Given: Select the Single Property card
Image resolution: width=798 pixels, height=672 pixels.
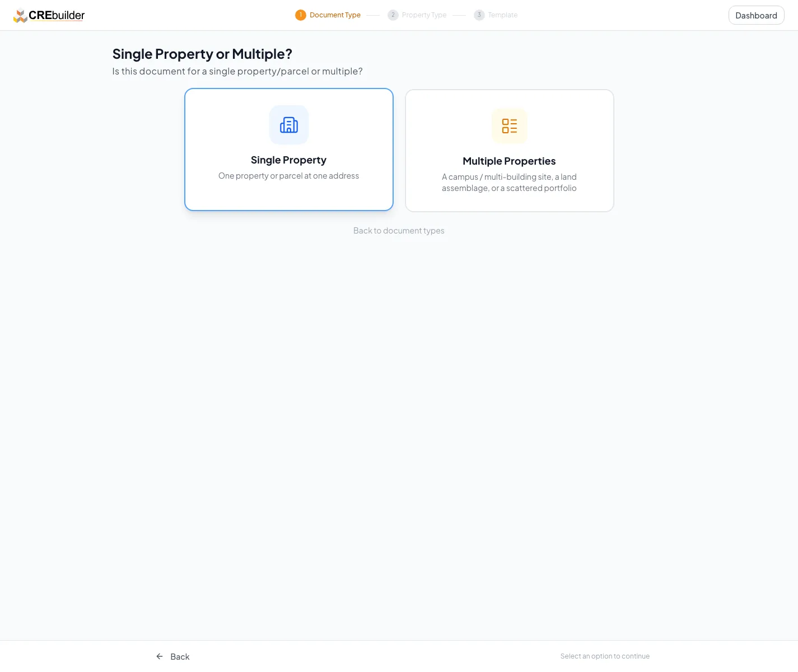Looking at the screenshot, I should pos(289,150).
